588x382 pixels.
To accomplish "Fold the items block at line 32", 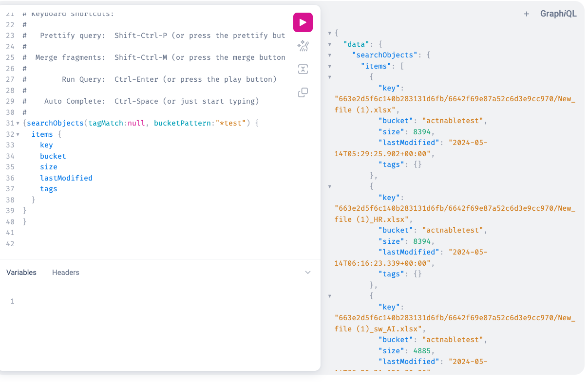I will [x=18, y=134].
